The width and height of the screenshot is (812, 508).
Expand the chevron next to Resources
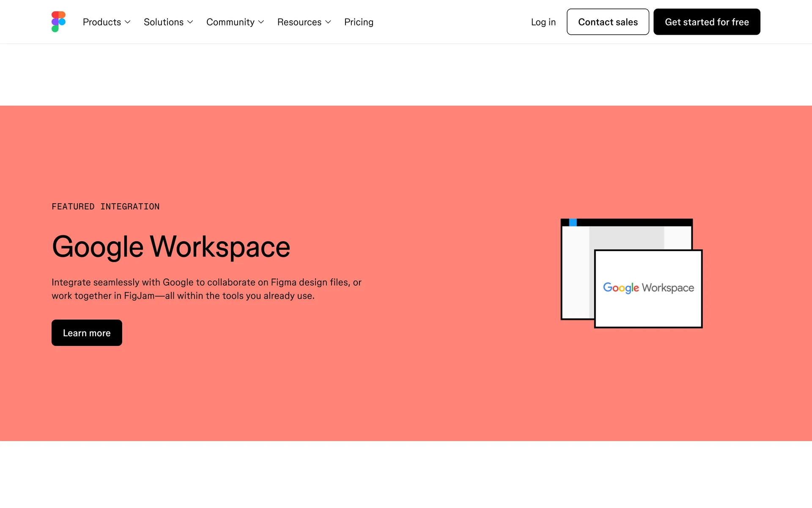pos(328,22)
